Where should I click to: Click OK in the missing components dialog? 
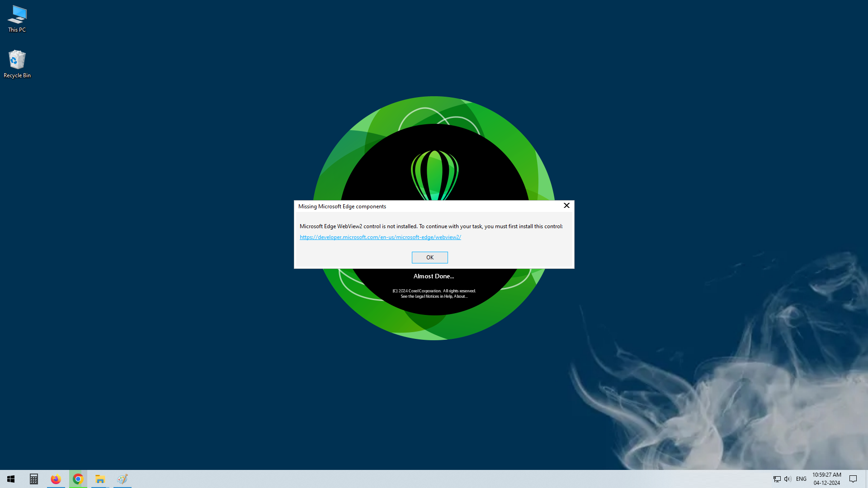click(429, 258)
